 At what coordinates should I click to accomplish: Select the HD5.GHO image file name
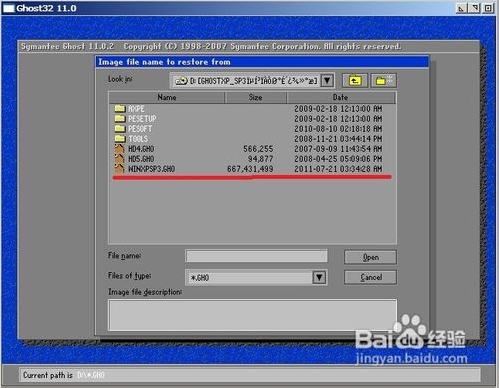tap(141, 159)
